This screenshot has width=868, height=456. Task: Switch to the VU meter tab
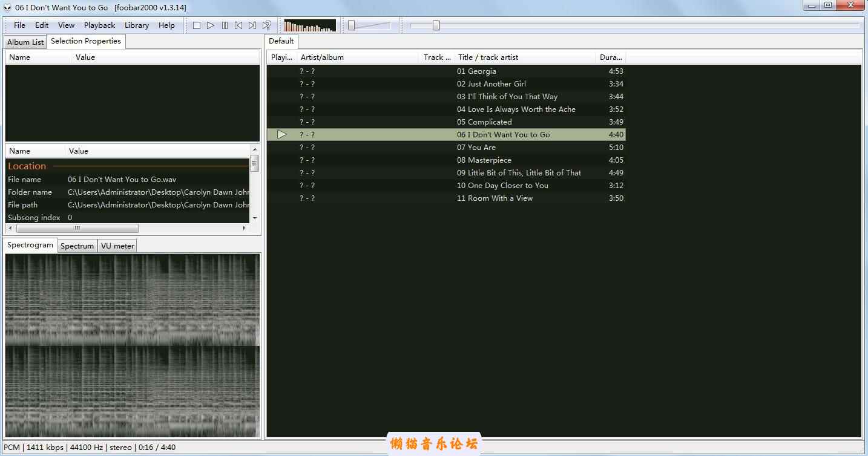coord(118,246)
